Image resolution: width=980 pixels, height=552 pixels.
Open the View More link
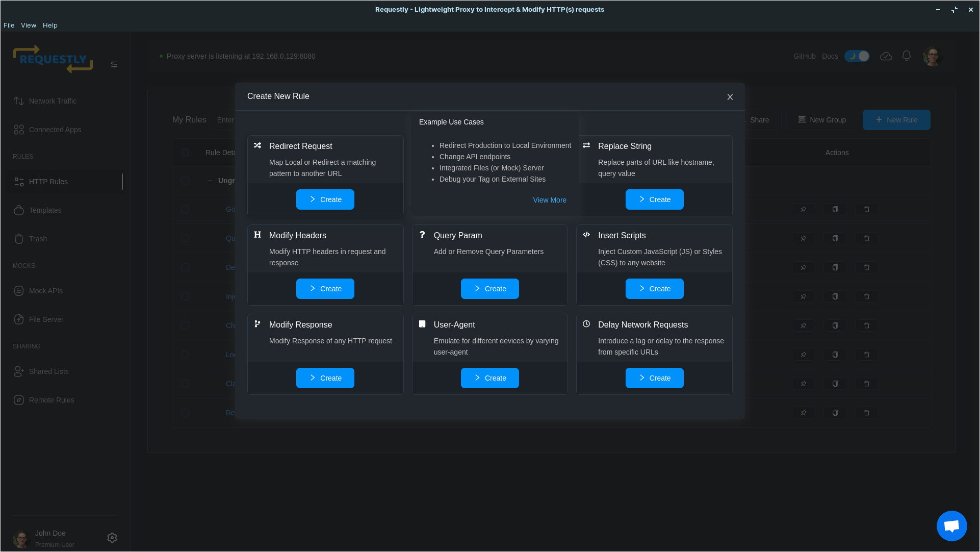tap(550, 200)
